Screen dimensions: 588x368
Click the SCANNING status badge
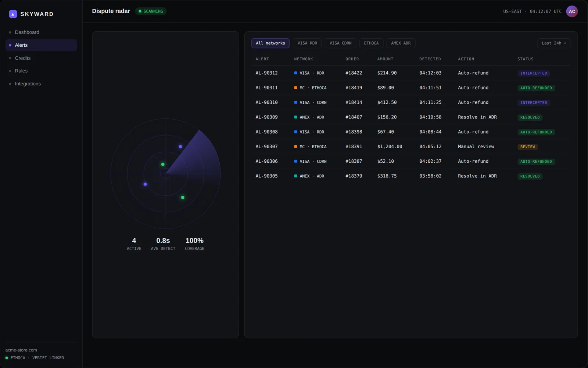[151, 11]
